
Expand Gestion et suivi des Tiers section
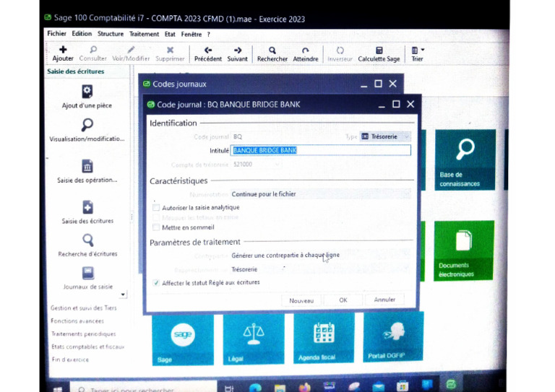click(x=84, y=308)
